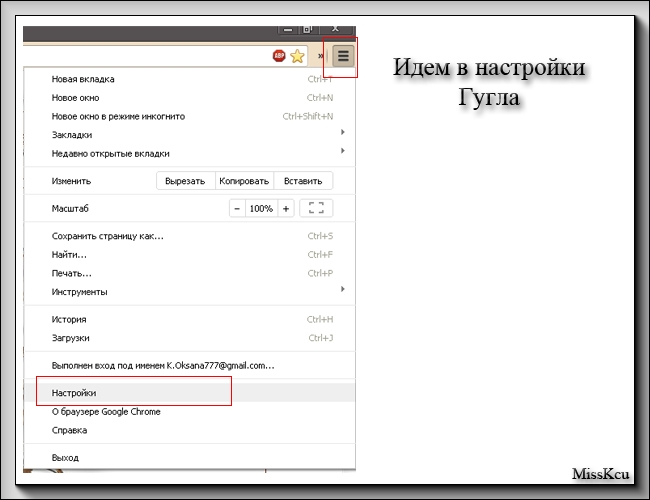Image resolution: width=650 pixels, height=500 pixels.
Task: Open Загрузки from the menu
Action: tap(190, 338)
